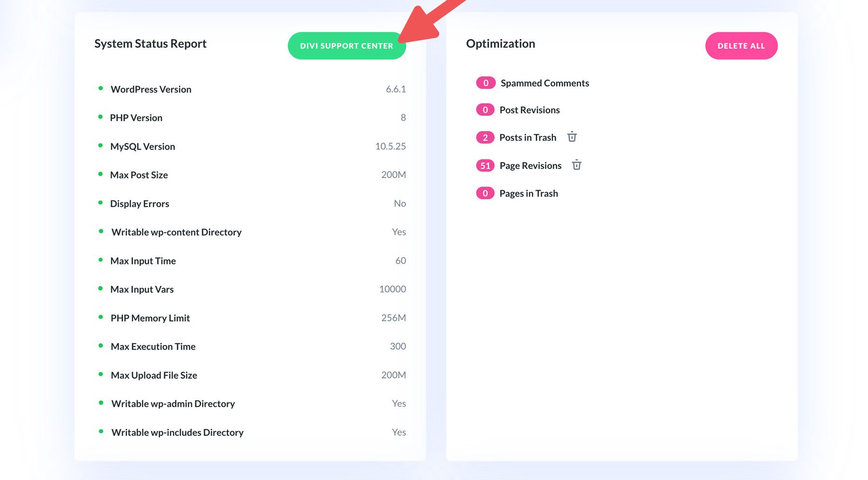The image size is (868, 480).
Task: Select the Posts in Trash count badge
Action: (485, 137)
